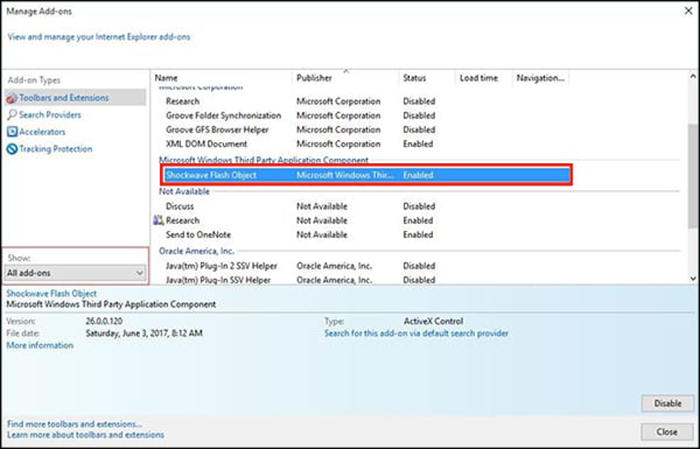Sort by the Status column header
The width and height of the screenshot is (700, 449).
[414, 78]
